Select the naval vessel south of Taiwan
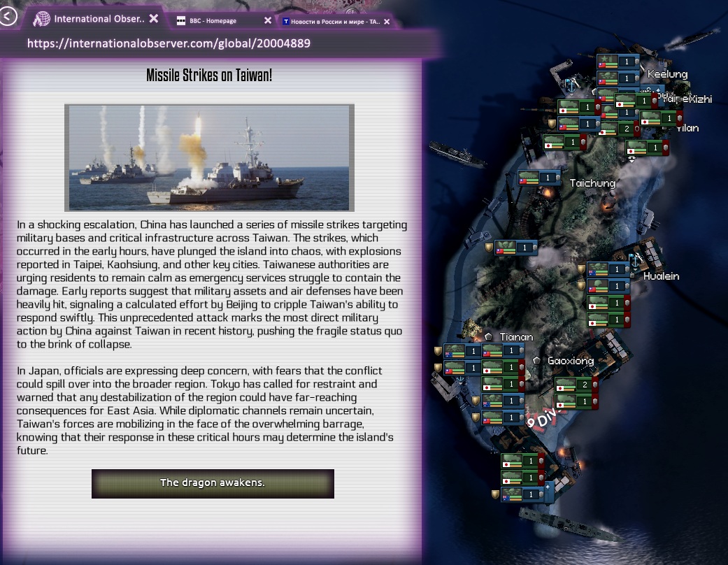This screenshot has height=565, width=728. pos(571,524)
